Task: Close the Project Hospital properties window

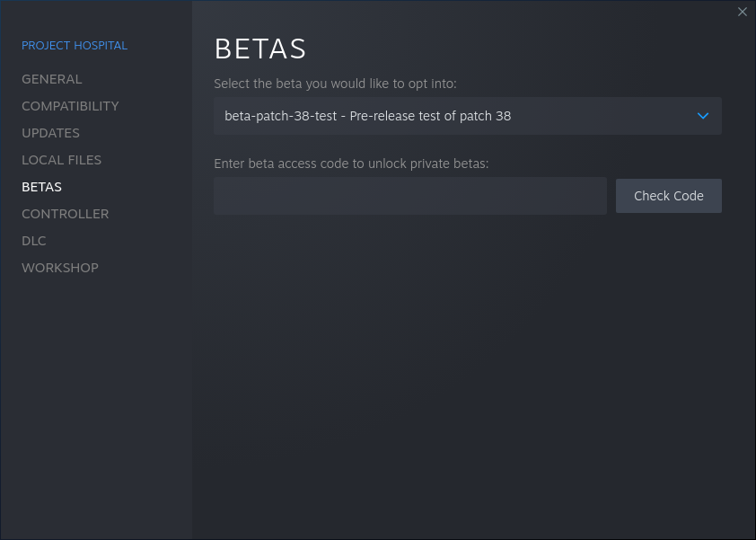Action: [742, 12]
